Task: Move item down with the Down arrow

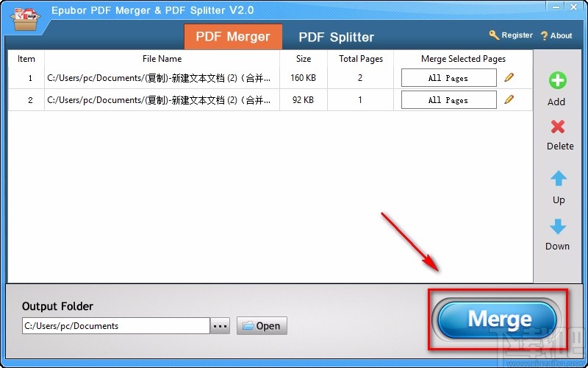Action: (558, 227)
